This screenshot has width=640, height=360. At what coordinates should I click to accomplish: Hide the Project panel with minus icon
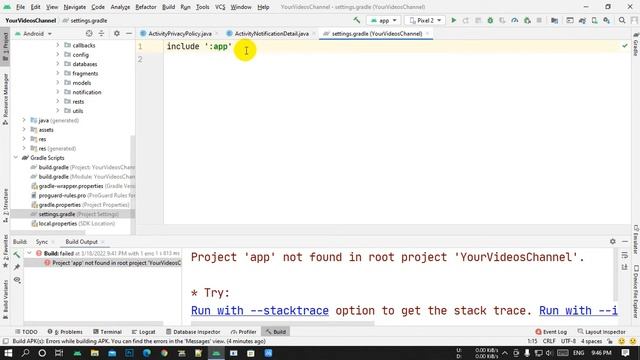129,33
